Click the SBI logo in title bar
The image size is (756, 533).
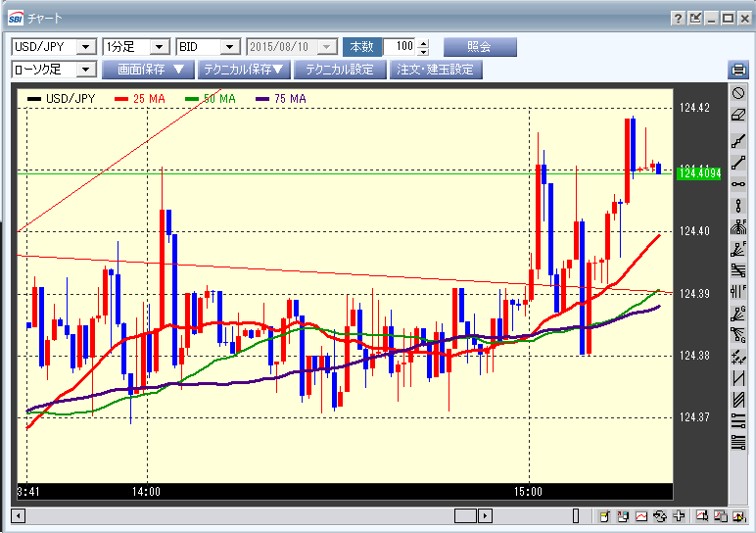pos(16,19)
